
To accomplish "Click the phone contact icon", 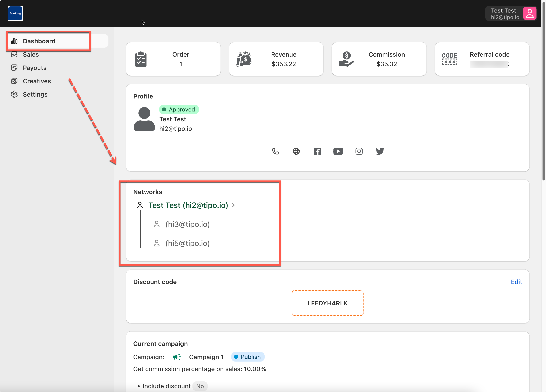I will (275, 151).
